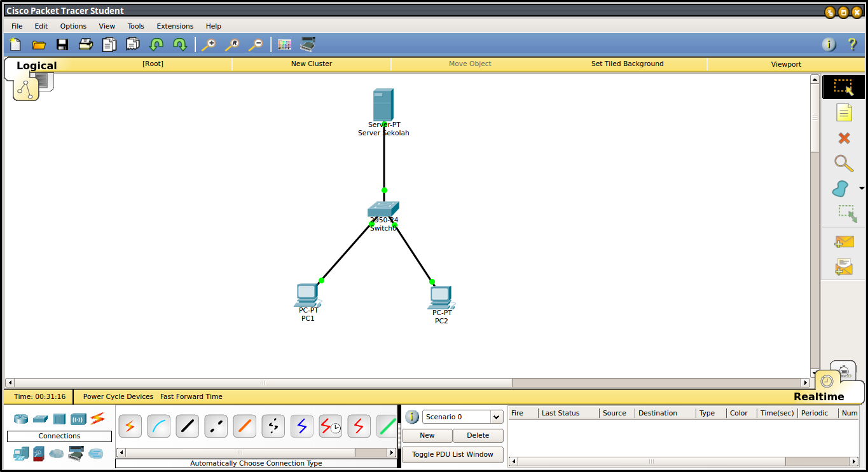Click the Delete scenario button
This screenshot has width=868, height=472.
click(478, 436)
